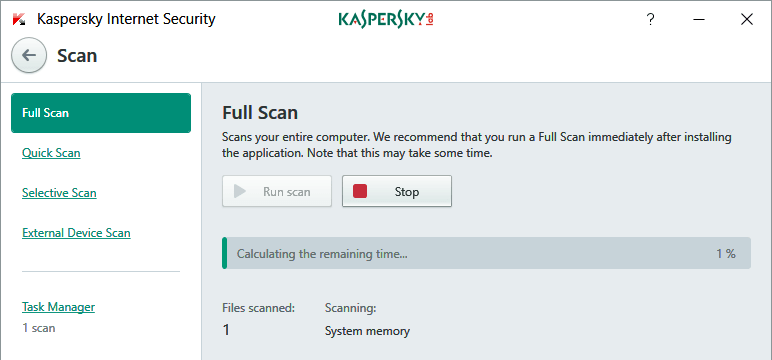Select the Full Scan tab
This screenshot has height=360, width=772.
101,113
